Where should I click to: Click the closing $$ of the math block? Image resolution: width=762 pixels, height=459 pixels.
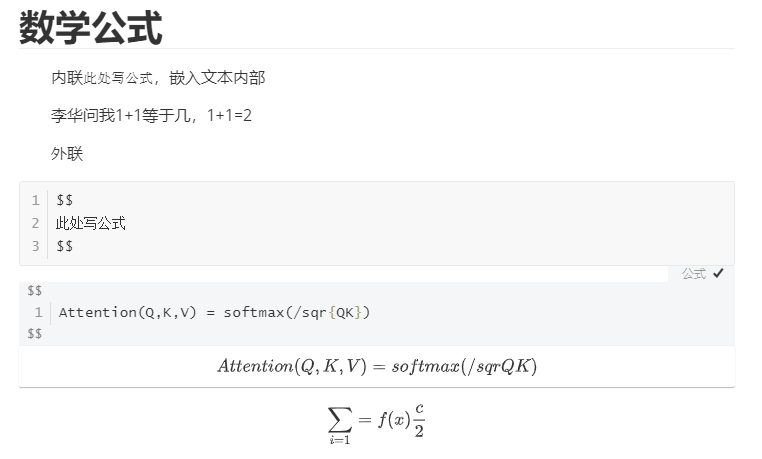[x=35, y=333]
